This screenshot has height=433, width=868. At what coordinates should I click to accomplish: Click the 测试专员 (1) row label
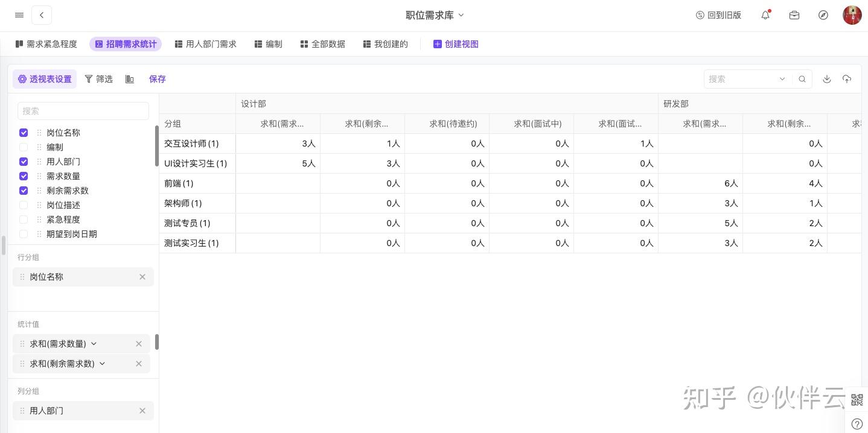[x=187, y=223]
